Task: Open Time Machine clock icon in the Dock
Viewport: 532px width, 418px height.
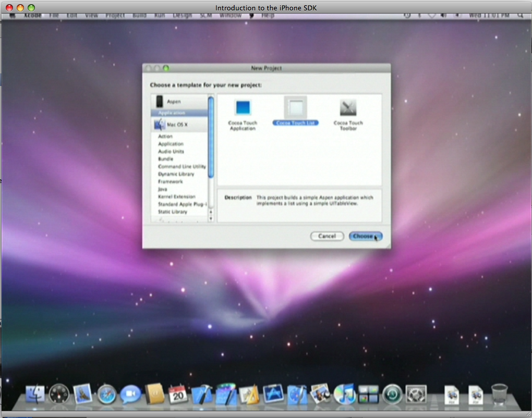Action: 392,394
